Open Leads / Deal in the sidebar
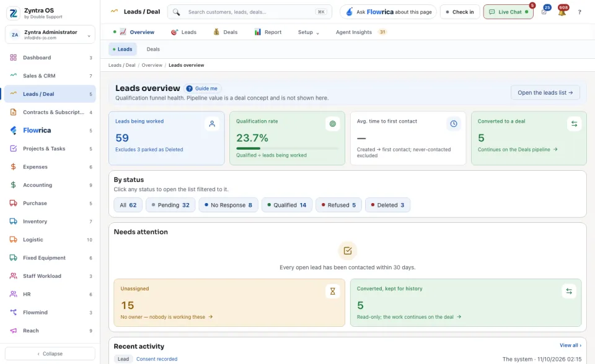The width and height of the screenshot is (595, 364). tap(50, 94)
